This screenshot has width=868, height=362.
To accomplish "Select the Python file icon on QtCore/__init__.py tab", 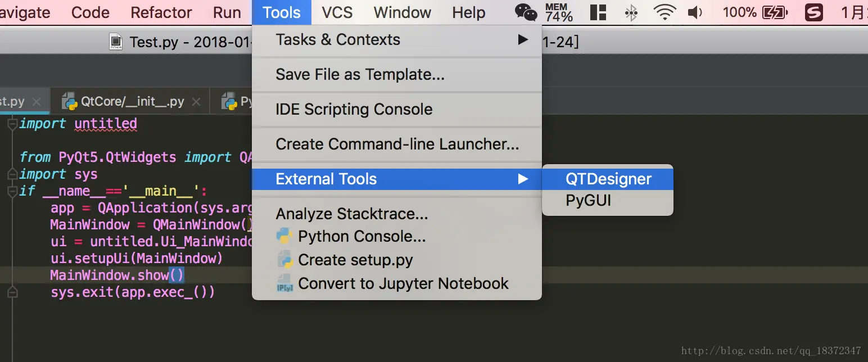I will 69,102.
